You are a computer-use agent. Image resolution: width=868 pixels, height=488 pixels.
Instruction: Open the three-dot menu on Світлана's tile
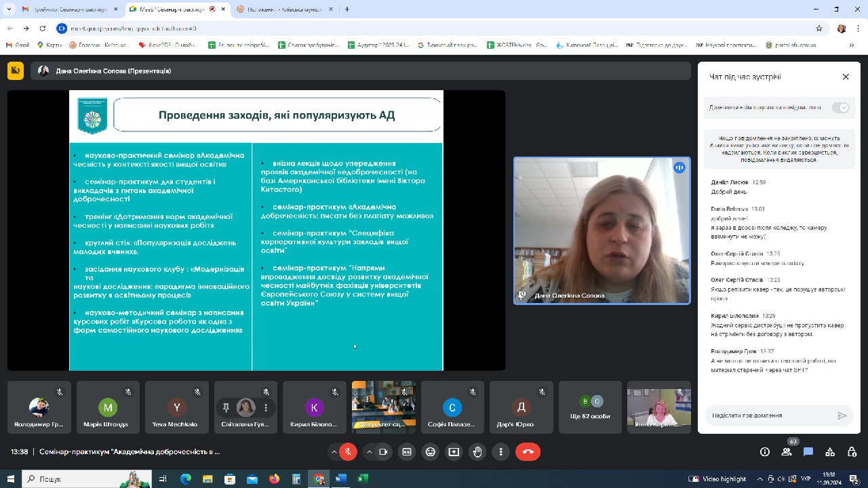pyautogui.click(x=266, y=407)
